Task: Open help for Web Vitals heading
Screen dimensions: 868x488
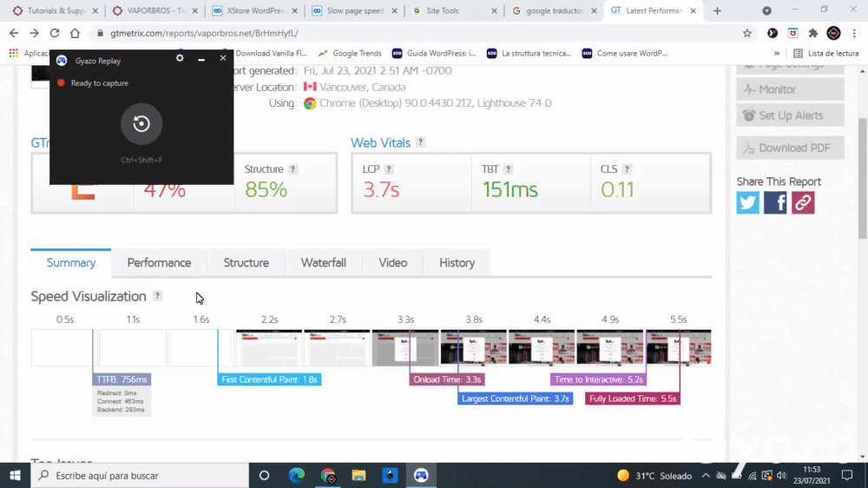Action: click(x=421, y=142)
